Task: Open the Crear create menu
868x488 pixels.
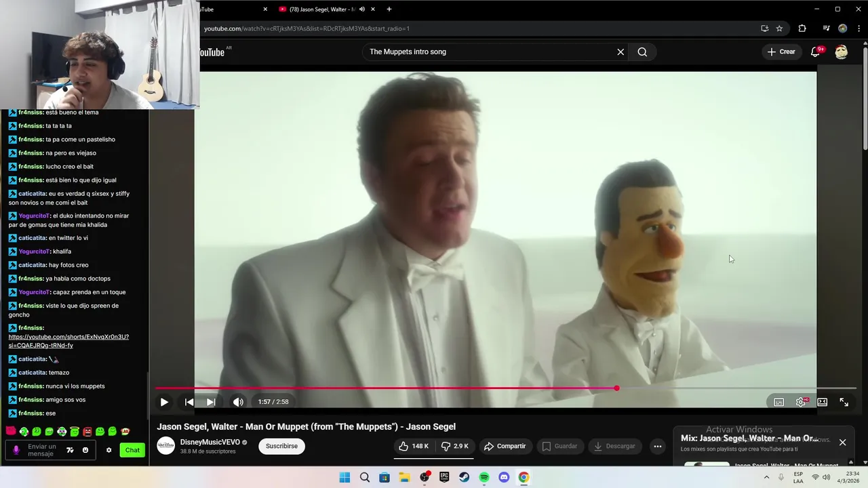Action: point(781,52)
